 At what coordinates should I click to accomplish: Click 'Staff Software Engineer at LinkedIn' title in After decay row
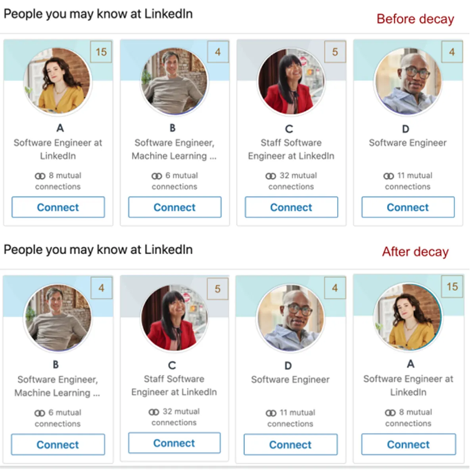coord(174,386)
